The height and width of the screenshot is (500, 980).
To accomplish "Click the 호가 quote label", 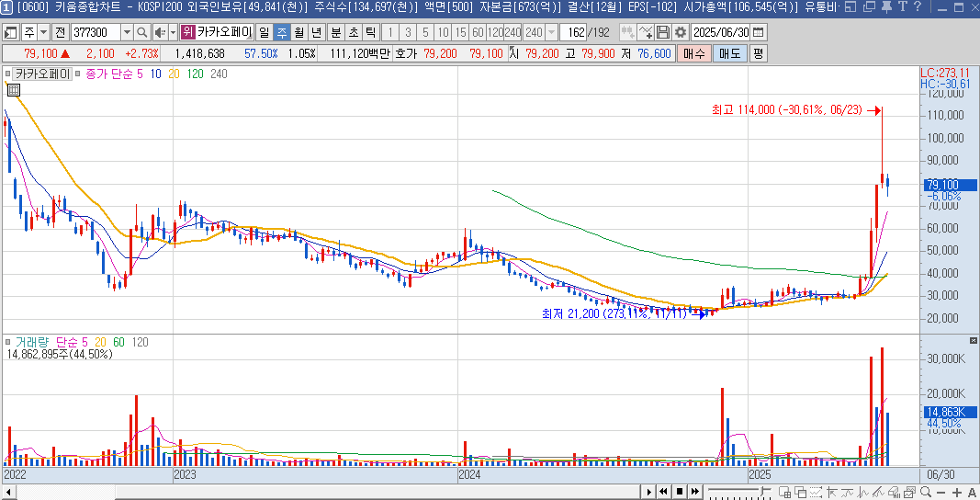I will [x=406, y=54].
